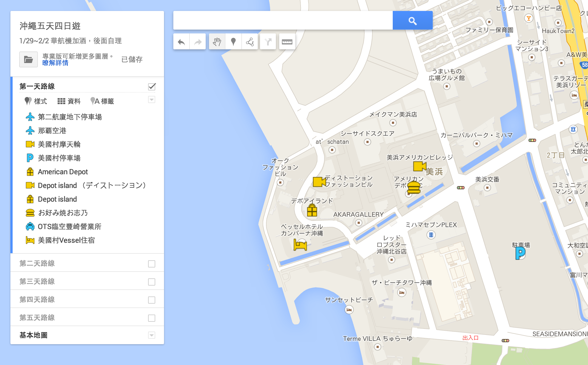Select the add marker tool
The width and height of the screenshot is (588, 365).
233,42
